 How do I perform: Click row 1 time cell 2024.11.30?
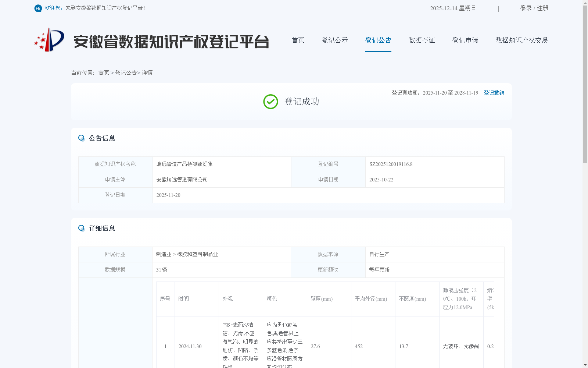(x=190, y=346)
